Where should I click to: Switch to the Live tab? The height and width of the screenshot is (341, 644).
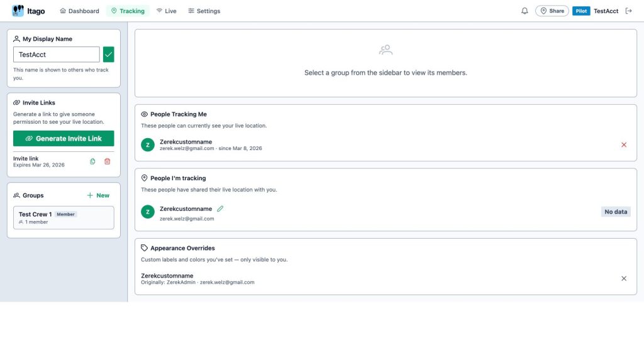tap(166, 11)
